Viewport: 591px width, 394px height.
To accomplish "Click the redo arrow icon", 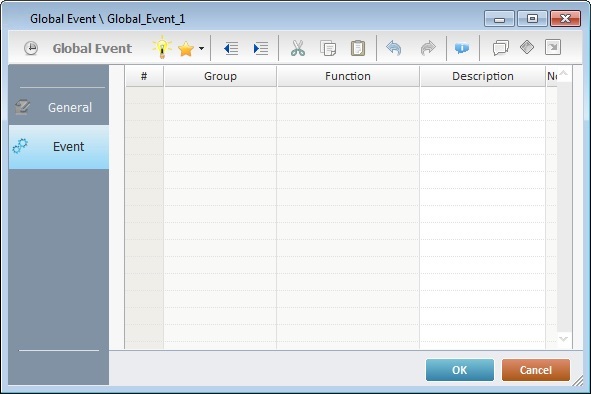I will [x=428, y=48].
